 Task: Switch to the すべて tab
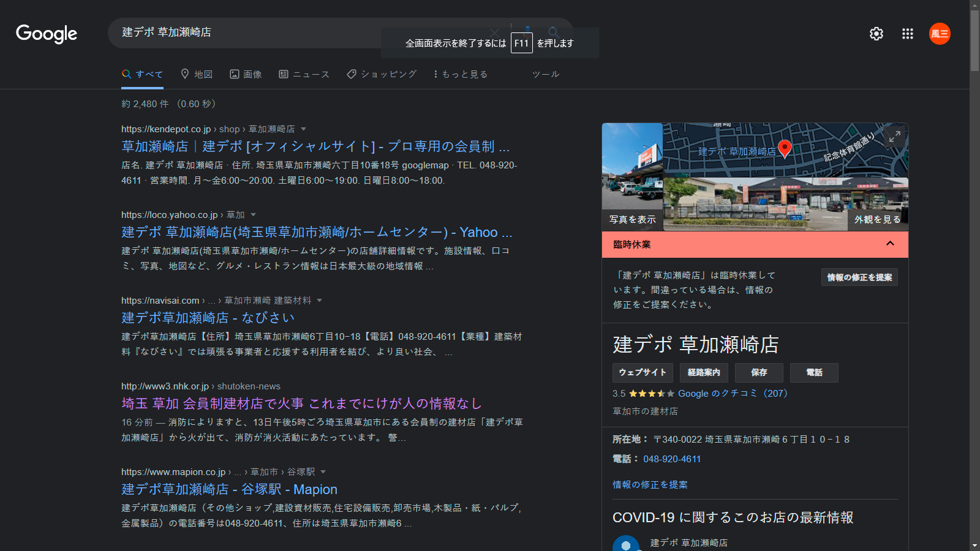(x=143, y=74)
